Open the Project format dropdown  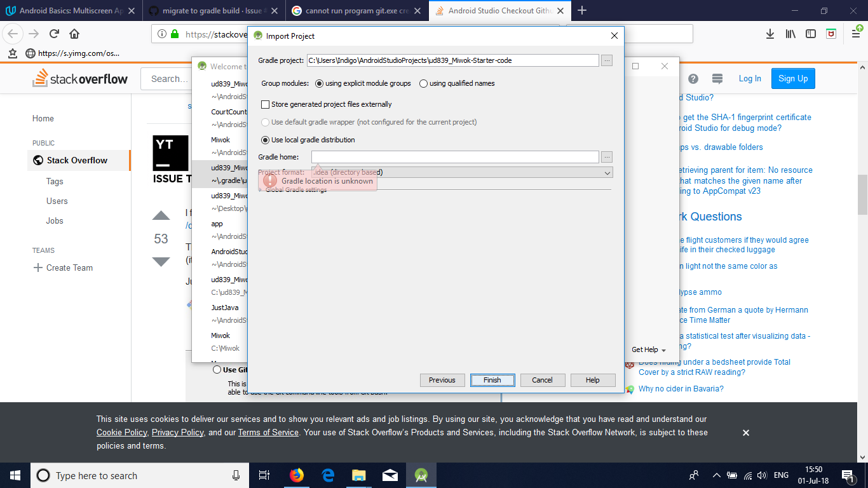point(608,172)
